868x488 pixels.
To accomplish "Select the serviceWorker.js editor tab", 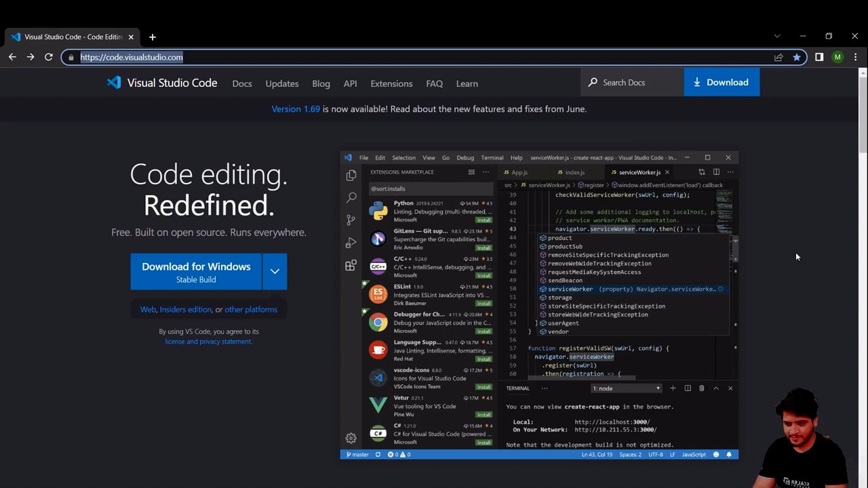I will [x=639, y=172].
